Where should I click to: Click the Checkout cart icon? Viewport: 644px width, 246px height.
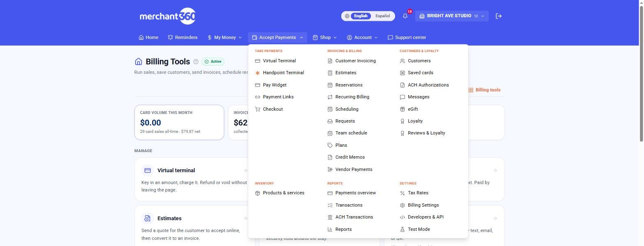click(258, 109)
